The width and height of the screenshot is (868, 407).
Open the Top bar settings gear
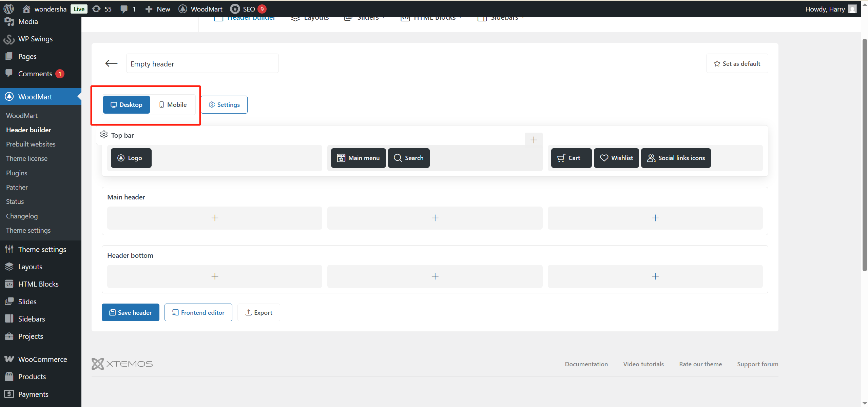coord(104,135)
